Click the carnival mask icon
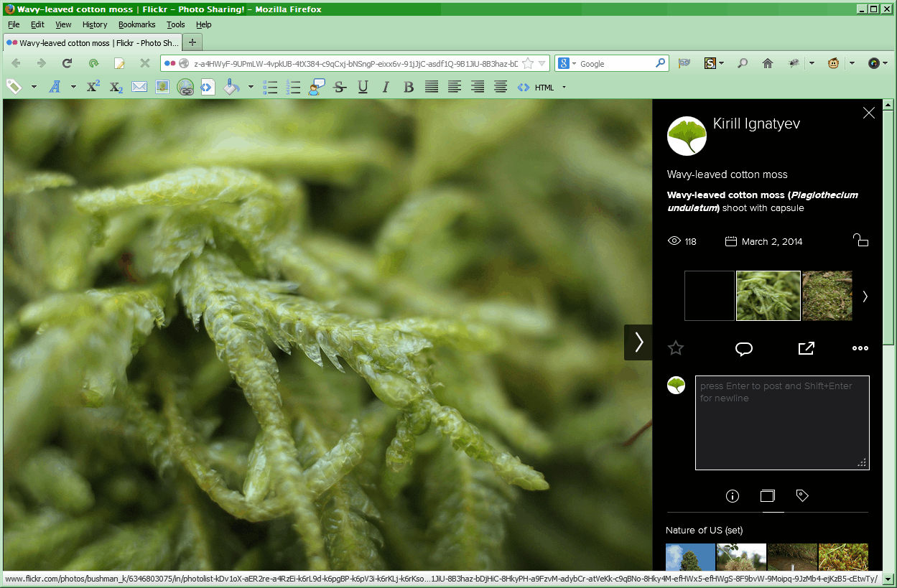Viewport: 897px width, 588px height. [x=684, y=63]
